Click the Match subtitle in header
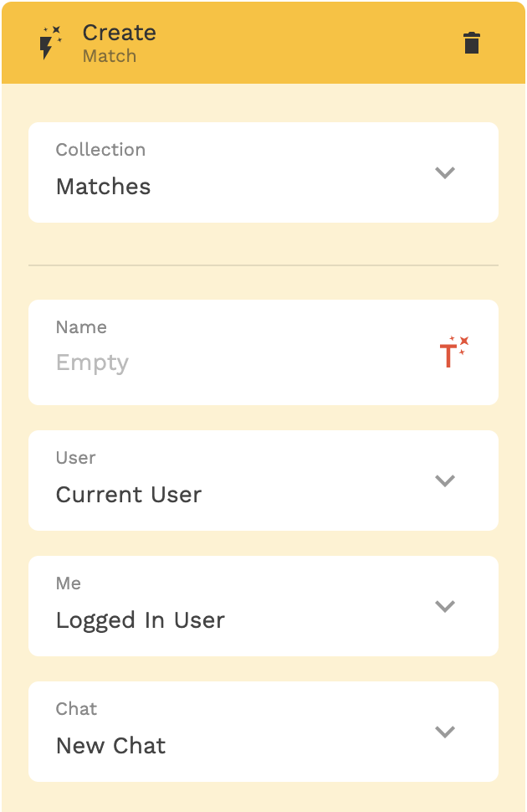The height and width of the screenshot is (812, 527). click(x=110, y=56)
